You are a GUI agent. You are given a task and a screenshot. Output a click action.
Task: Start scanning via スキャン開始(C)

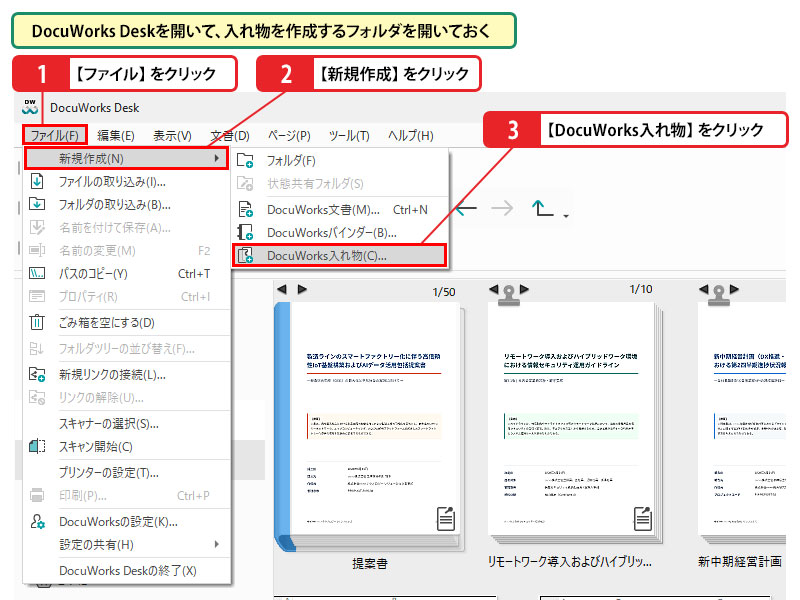[x=127, y=446]
